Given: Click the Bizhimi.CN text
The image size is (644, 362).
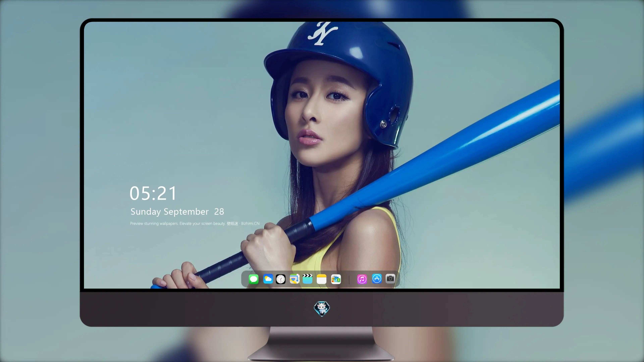Looking at the screenshot, I should 250,223.
